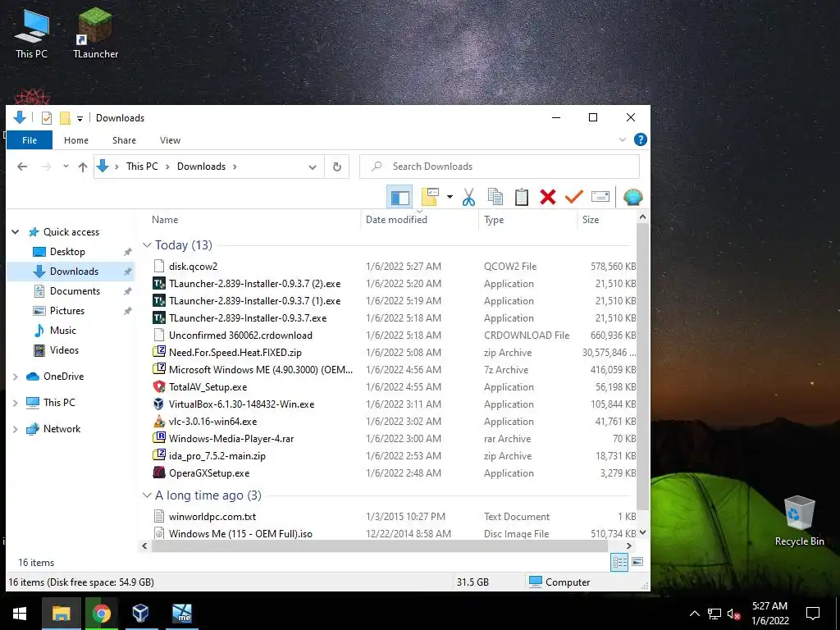The width and height of the screenshot is (840, 630).
Task: Expand This PC node in navigation pane
Action: click(16, 403)
